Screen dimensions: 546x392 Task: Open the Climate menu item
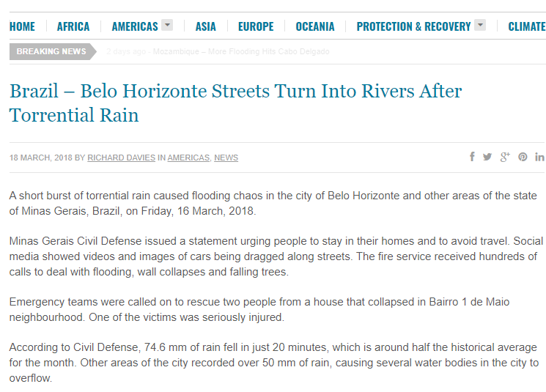point(526,26)
